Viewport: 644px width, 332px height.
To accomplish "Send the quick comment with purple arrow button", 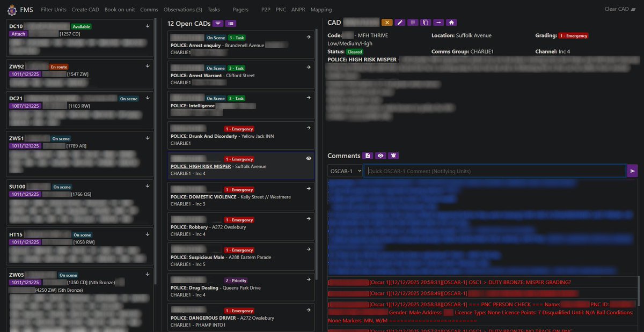I will point(633,171).
